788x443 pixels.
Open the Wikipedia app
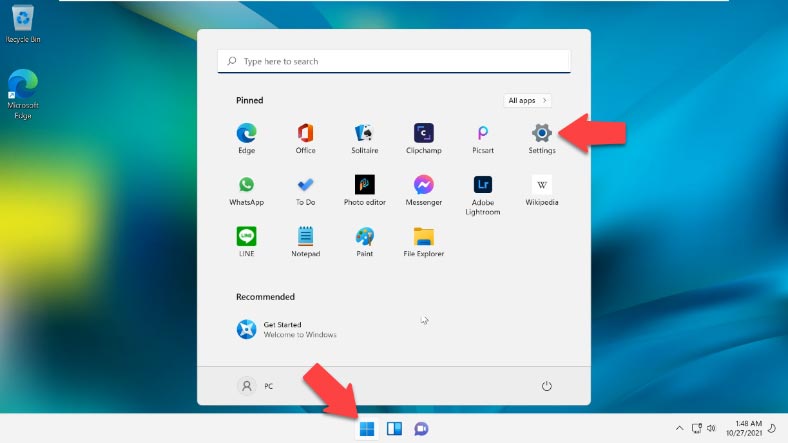point(542,190)
